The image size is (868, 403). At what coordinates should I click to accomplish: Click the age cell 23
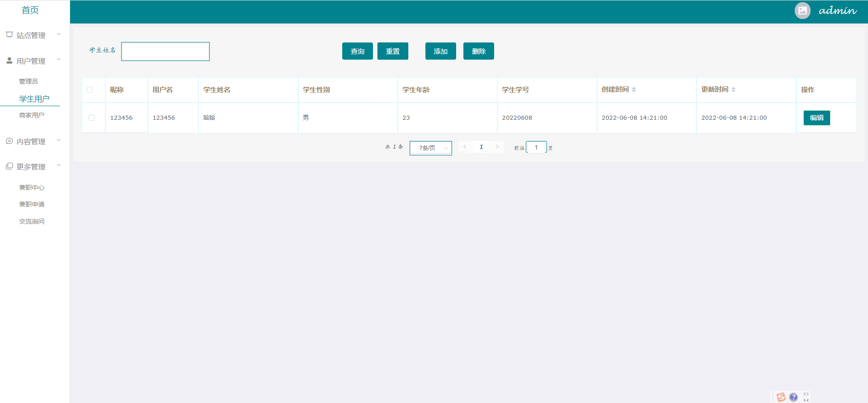[x=406, y=118]
